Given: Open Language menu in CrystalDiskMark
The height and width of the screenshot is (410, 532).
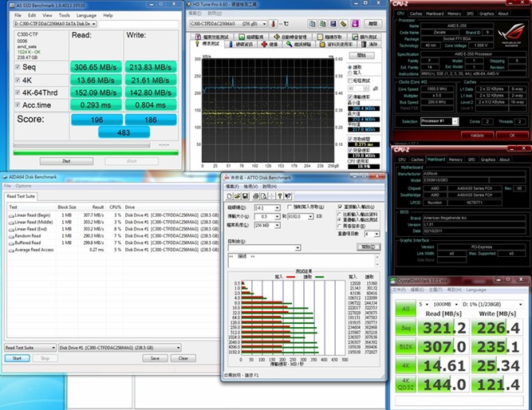Looking at the screenshot, I should pos(476,290).
